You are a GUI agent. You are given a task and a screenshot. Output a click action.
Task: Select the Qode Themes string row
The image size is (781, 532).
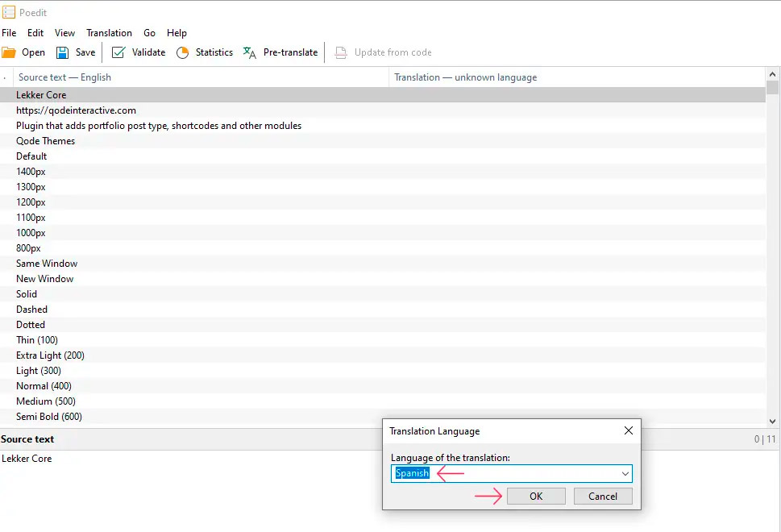45,141
